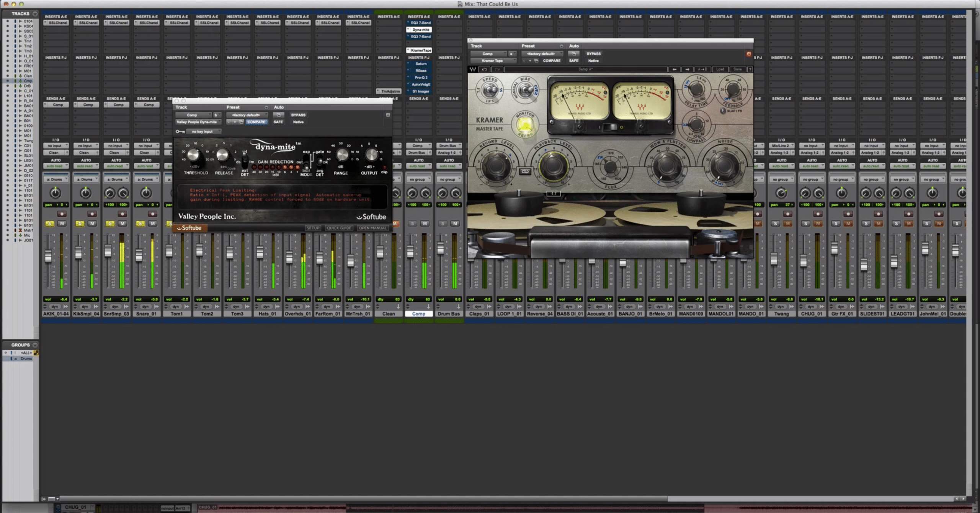
Task: Click the target window button in Dyna-mite header
Action: pos(387,115)
